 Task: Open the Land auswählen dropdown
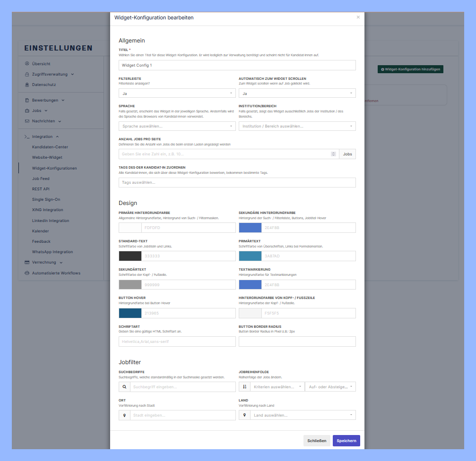pos(303,415)
